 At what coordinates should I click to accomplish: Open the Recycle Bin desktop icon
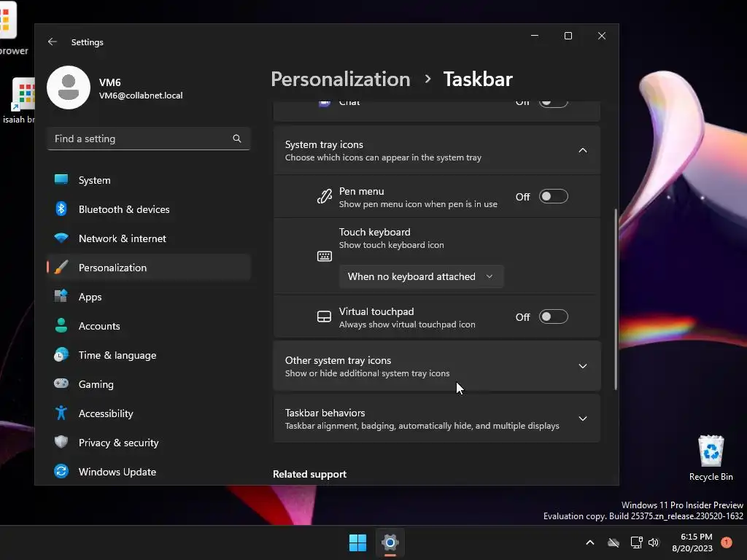[711, 458]
